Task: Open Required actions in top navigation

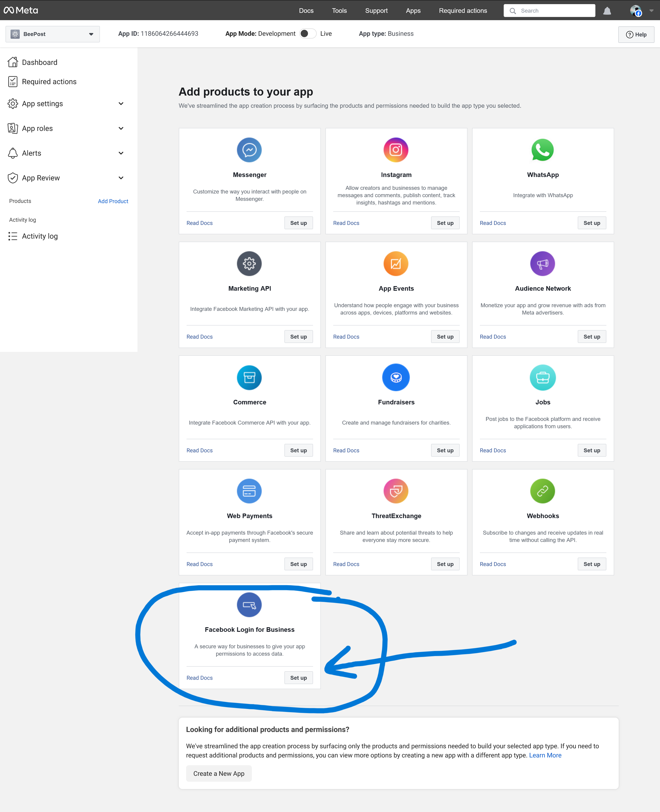Action: coord(463,11)
